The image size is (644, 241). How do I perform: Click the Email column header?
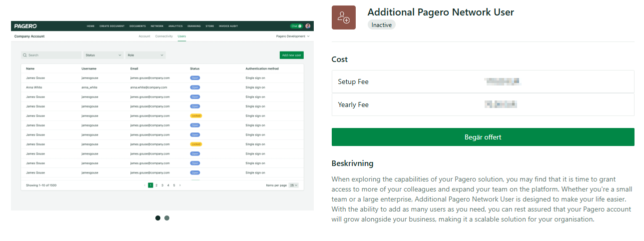134,68
